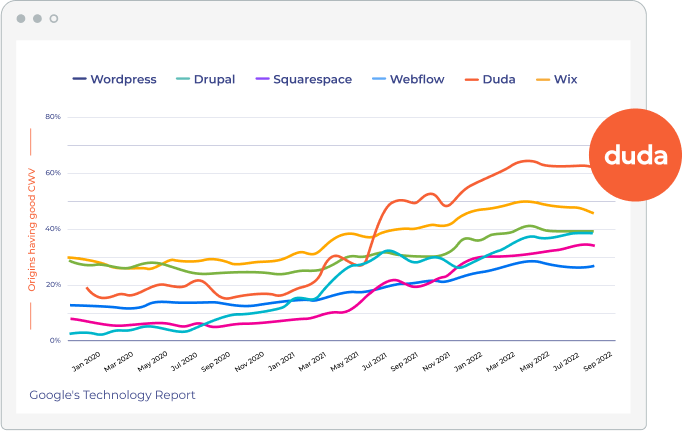This screenshot has width=682, height=432.
Task: Click the Jul 2022 x-axis label
Action: point(566,361)
